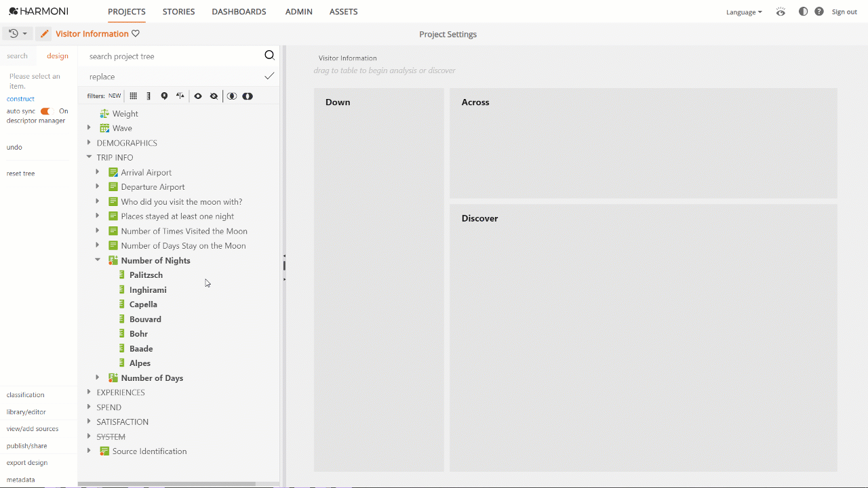Click export design

tap(27, 463)
